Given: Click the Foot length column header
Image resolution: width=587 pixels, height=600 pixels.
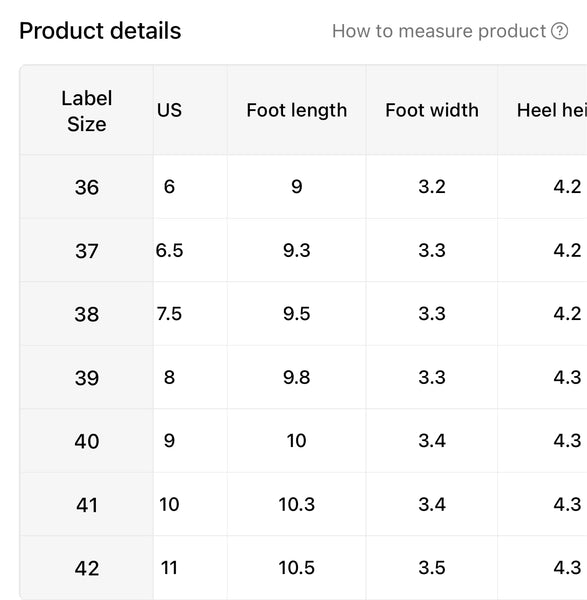Looking at the screenshot, I should [297, 110].
